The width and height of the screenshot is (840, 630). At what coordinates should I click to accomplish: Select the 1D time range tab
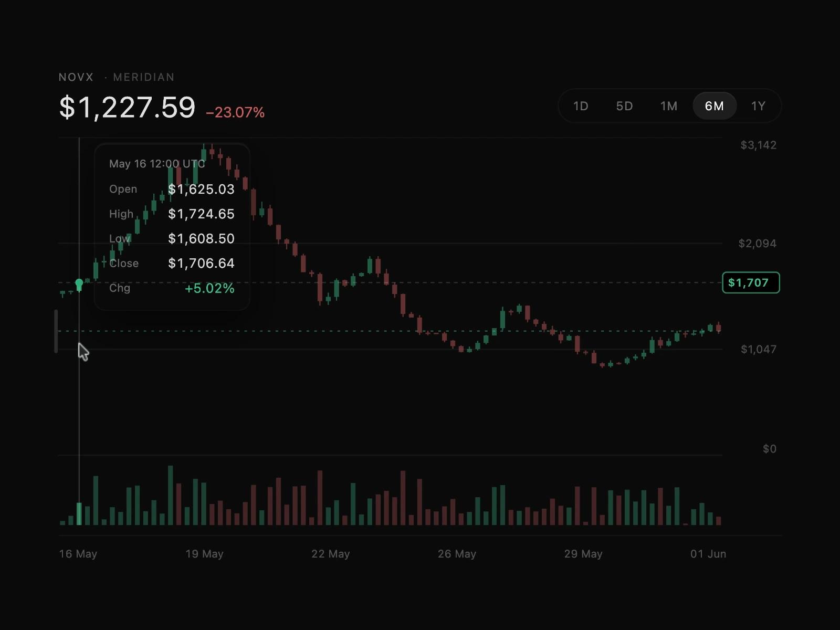[580, 106]
